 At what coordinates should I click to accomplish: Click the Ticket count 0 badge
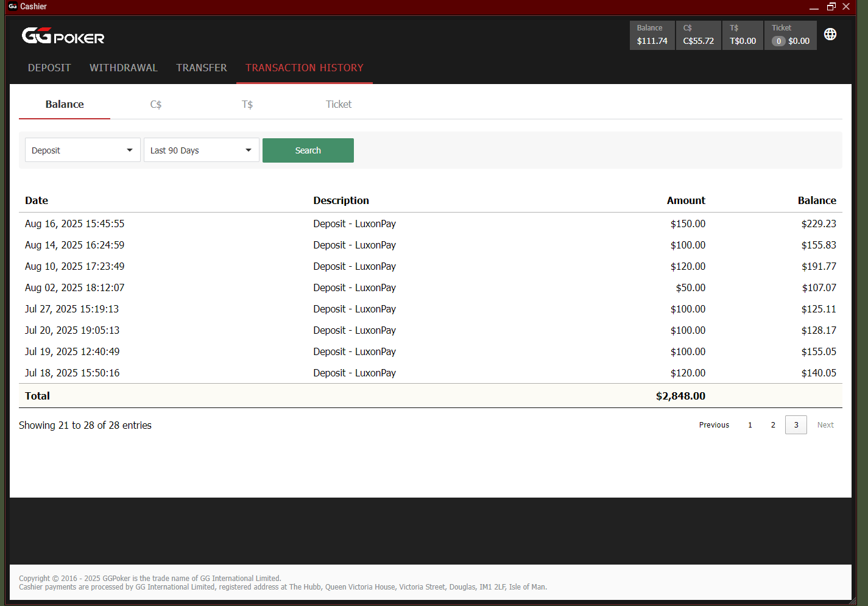[x=778, y=41]
